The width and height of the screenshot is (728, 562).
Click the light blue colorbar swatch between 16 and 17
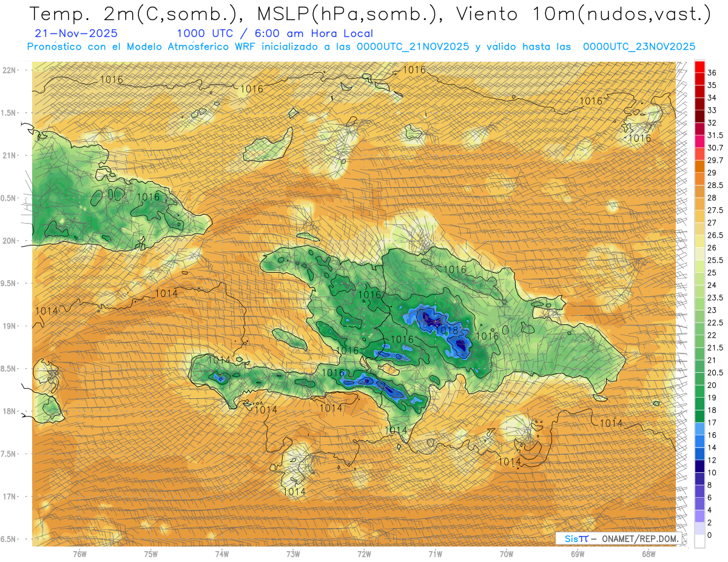(x=699, y=429)
